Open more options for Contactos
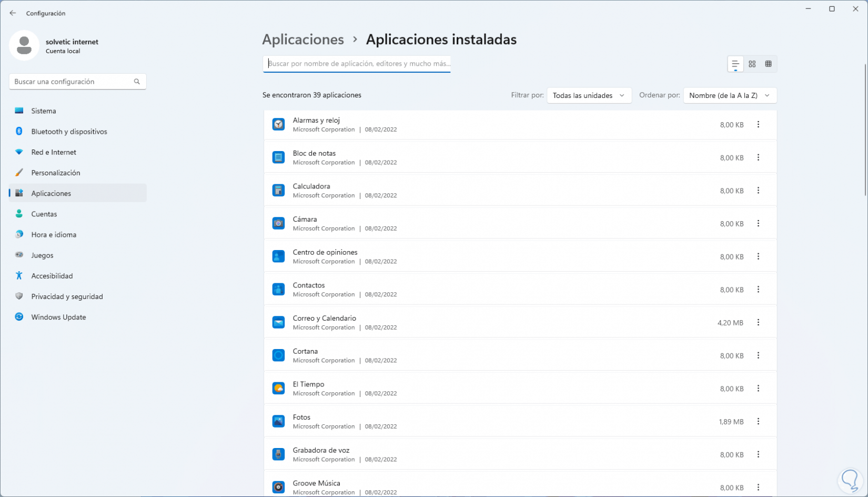Viewport: 868px width, 497px height. [758, 290]
